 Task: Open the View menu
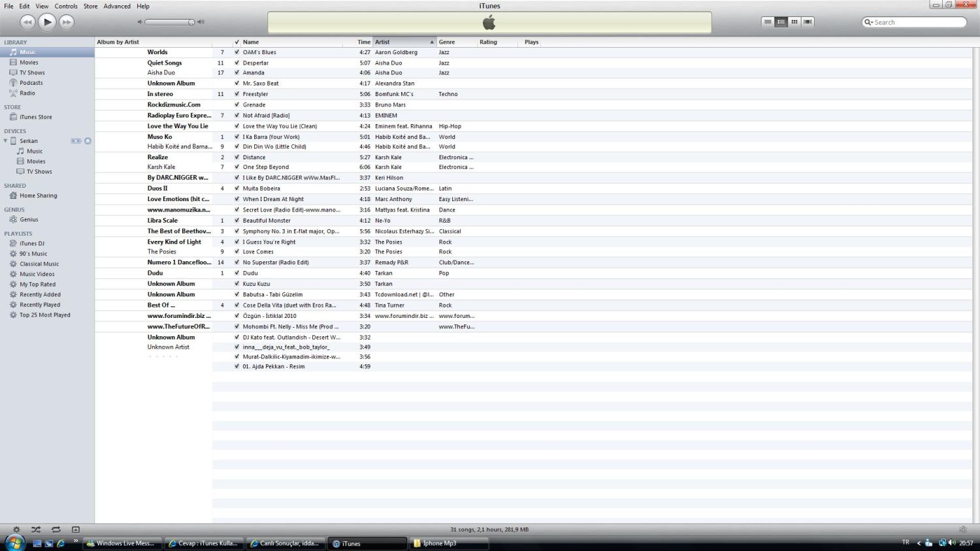(x=42, y=6)
